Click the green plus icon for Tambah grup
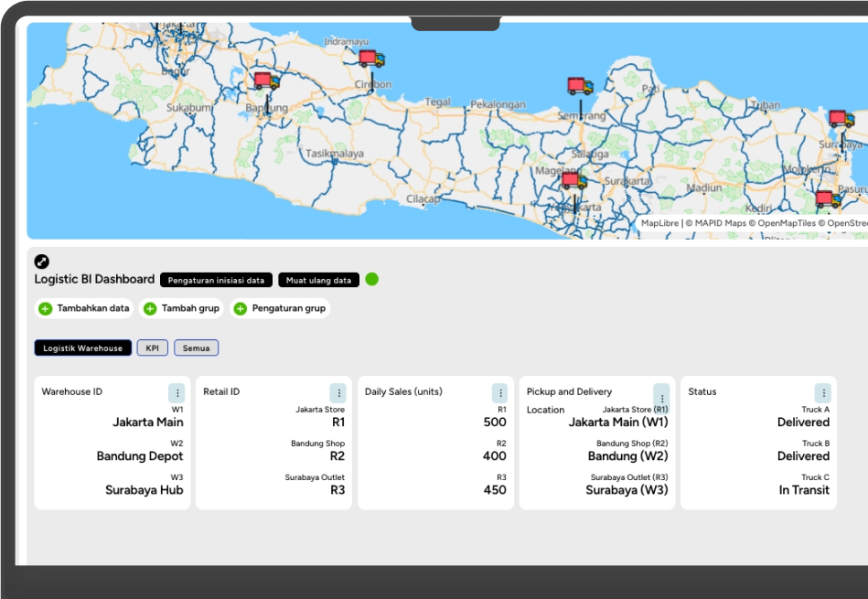Image resolution: width=868 pixels, height=599 pixels. click(150, 309)
